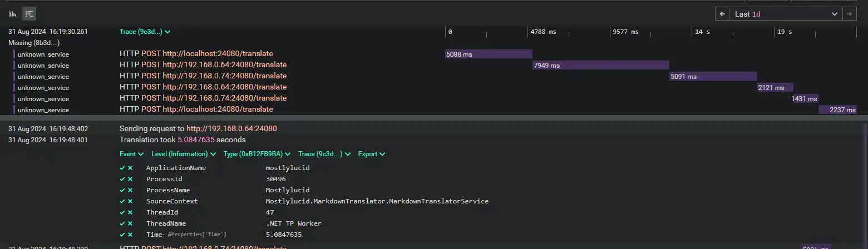Screen dimensions: 868x249
Task: Click the 4788 ms timeline axis label
Action: 543,32
